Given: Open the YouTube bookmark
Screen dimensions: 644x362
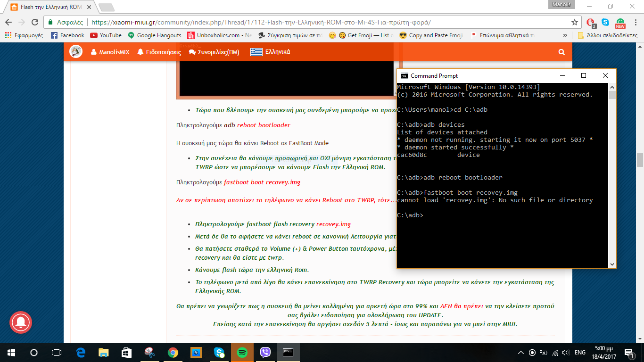Looking at the screenshot, I should point(106,35).
